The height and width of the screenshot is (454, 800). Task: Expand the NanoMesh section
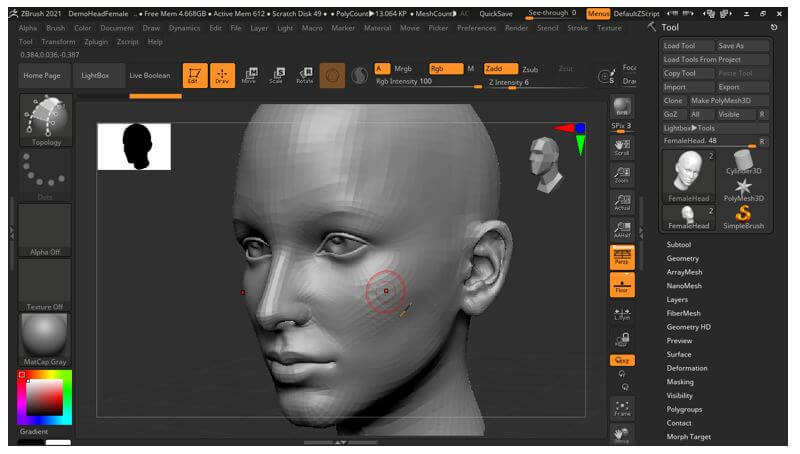point(684,286)
